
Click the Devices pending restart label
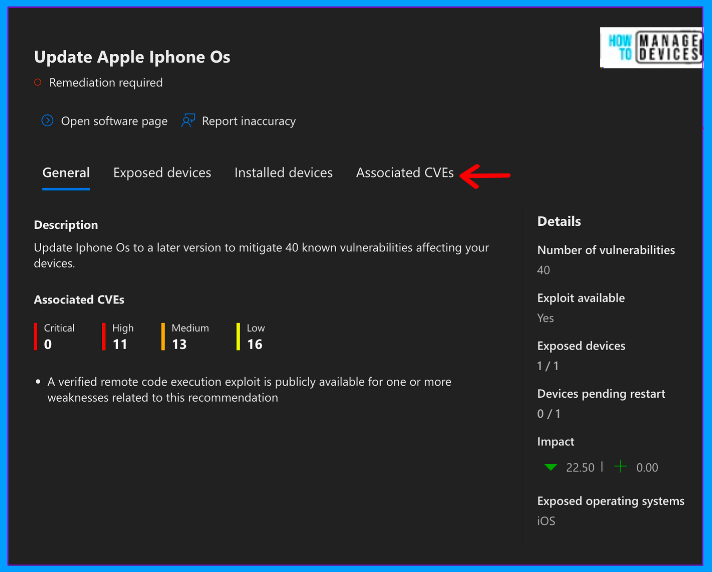click(x=601, y=394)
